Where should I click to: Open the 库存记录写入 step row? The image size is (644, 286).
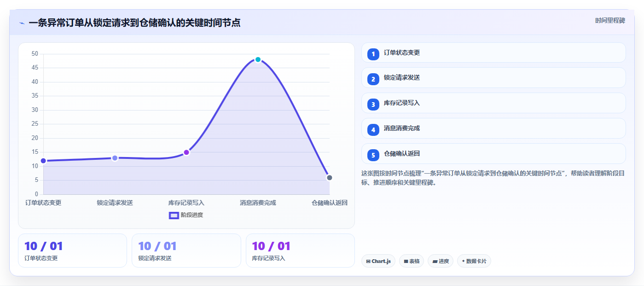[x=493, y=103]
